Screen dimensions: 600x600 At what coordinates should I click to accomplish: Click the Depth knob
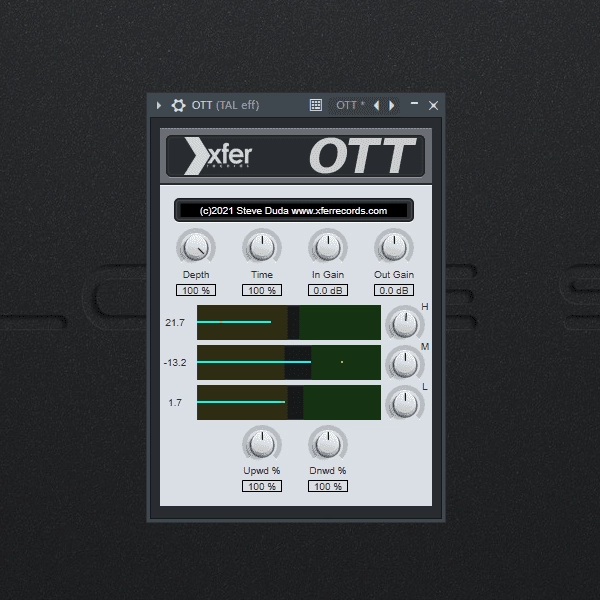point(196,247)
